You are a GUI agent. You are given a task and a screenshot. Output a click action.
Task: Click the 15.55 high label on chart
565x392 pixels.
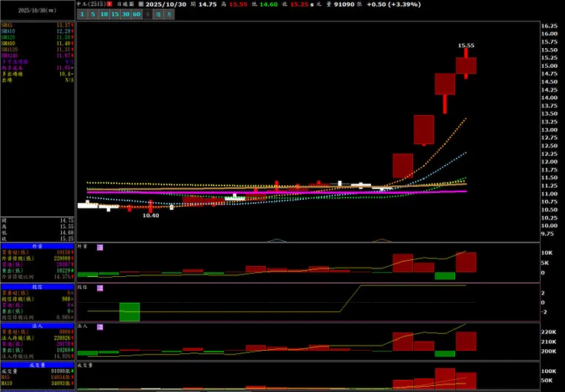pos(466,45)
